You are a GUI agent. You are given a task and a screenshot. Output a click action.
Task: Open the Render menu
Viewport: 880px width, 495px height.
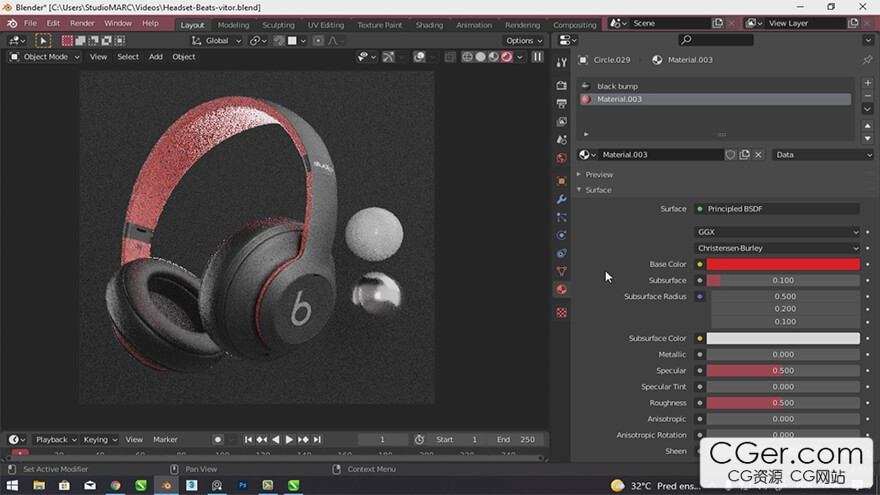click(82, 24)
